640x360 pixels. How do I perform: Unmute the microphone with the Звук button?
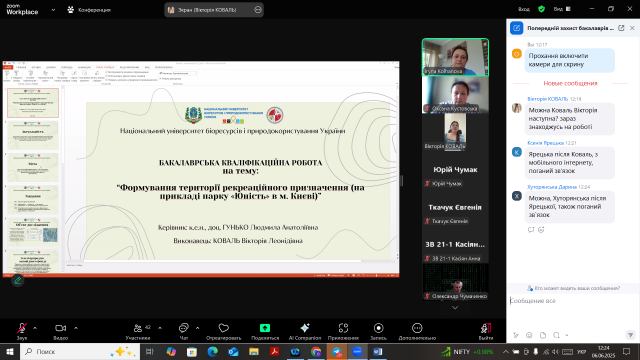[22, 331]
